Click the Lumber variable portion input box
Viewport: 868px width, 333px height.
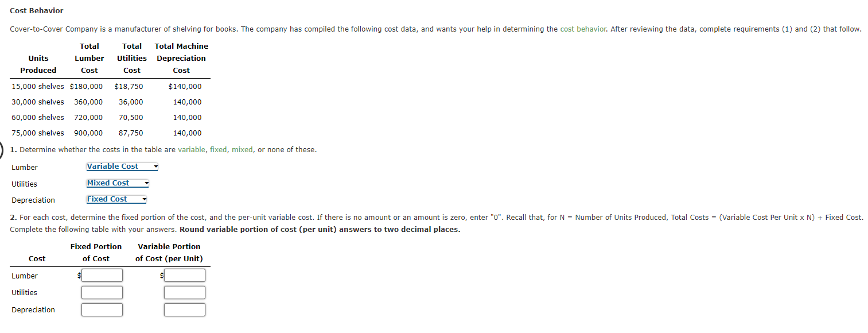pos(185,275)
